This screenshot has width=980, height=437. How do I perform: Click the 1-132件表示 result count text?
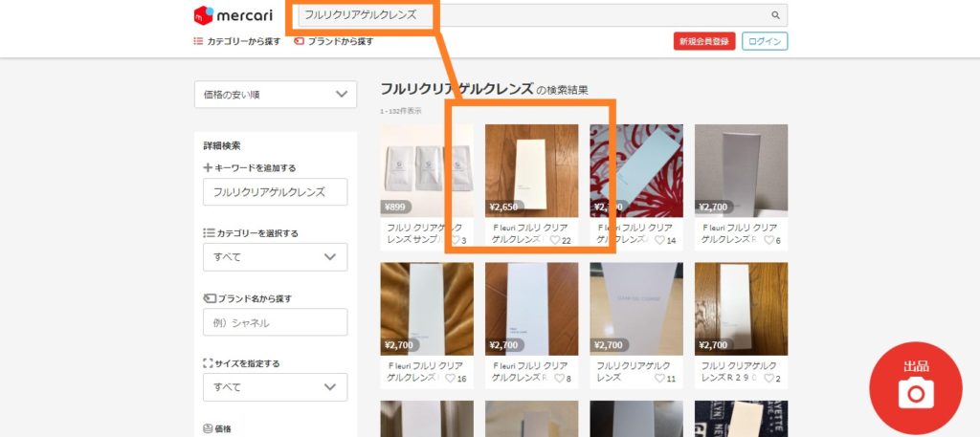click(x=401, y=111)
